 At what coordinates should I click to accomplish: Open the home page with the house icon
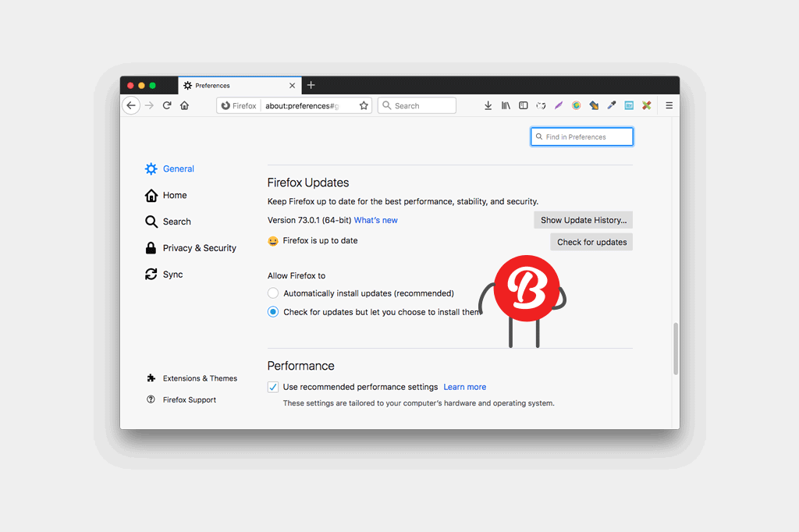pos(184,105)
